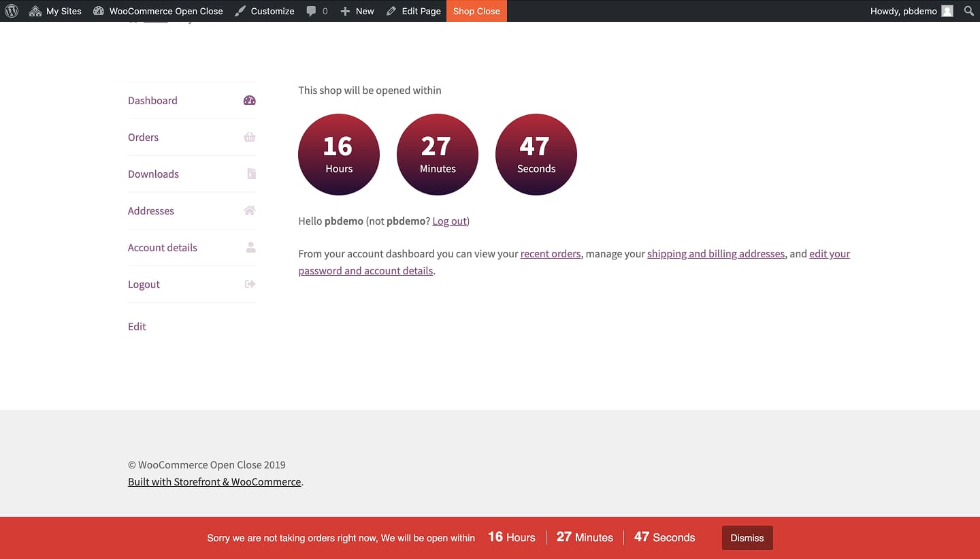Image resolution: width=980 pixels, height=559 pixels.
Task: Open the recent orders link
Action: [x=551, y=253]
